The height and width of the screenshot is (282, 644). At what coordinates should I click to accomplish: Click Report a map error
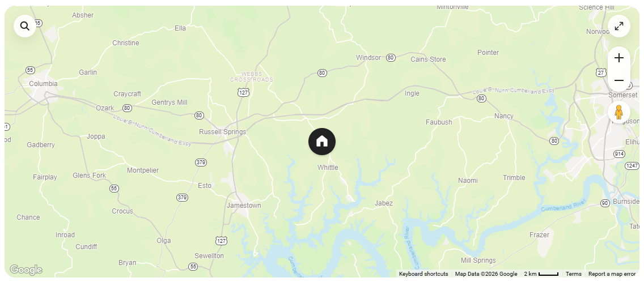(612, 274)
